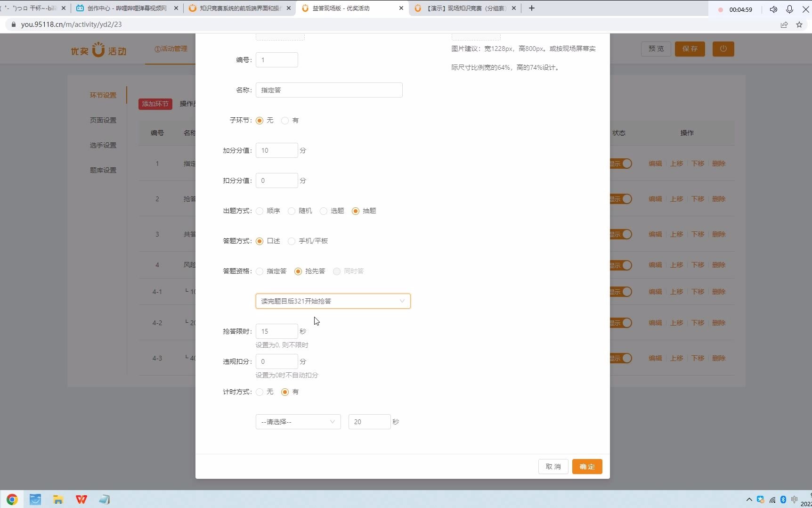This screenshot has width=812, height=508.
Task: Open 选手设置 in the sidebar
Action: pos(103,145)
